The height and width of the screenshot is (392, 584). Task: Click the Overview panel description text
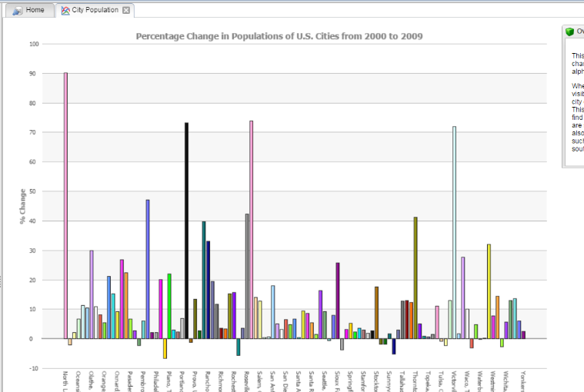click(577, 100)
